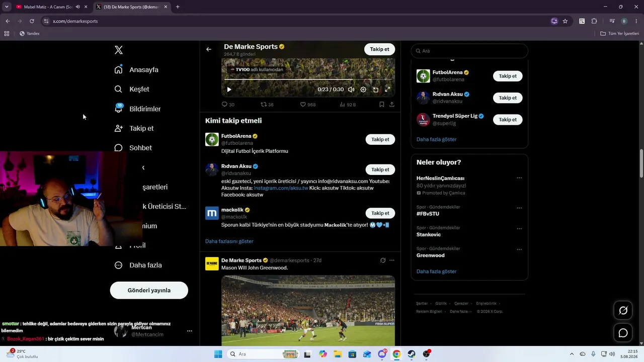644x362 pixels.
Task: Open the Stankovic trending topic
Action: pos(429,234)
